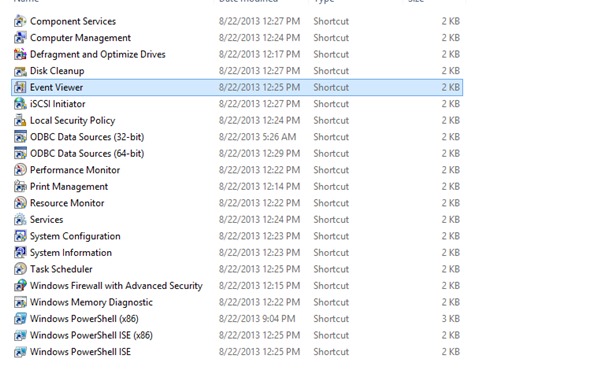Select the Event Viewer icon
Screen dimensions: 600x388
tap(20, 87)
